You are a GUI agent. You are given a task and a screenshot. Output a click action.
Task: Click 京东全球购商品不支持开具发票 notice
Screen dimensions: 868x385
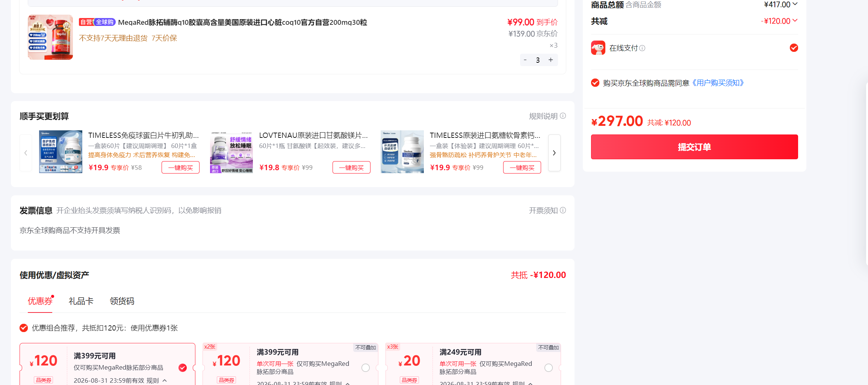(70, 230)
